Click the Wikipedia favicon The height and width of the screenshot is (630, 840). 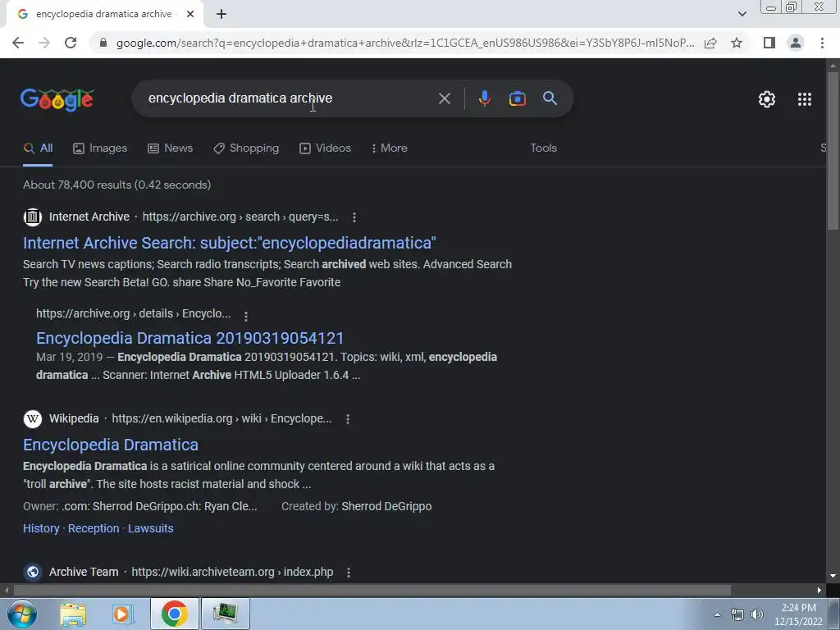(33, 419)
